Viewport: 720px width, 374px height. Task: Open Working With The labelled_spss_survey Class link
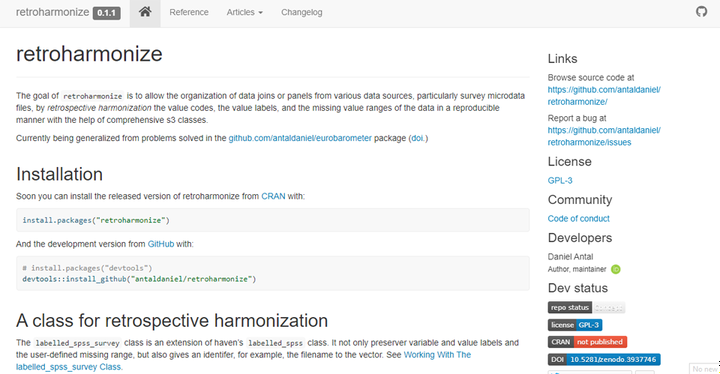coord(243,361)
